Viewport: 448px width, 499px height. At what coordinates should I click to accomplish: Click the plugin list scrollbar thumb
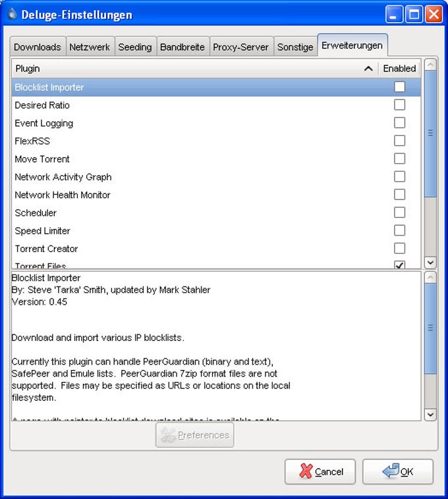click(430, 134)
